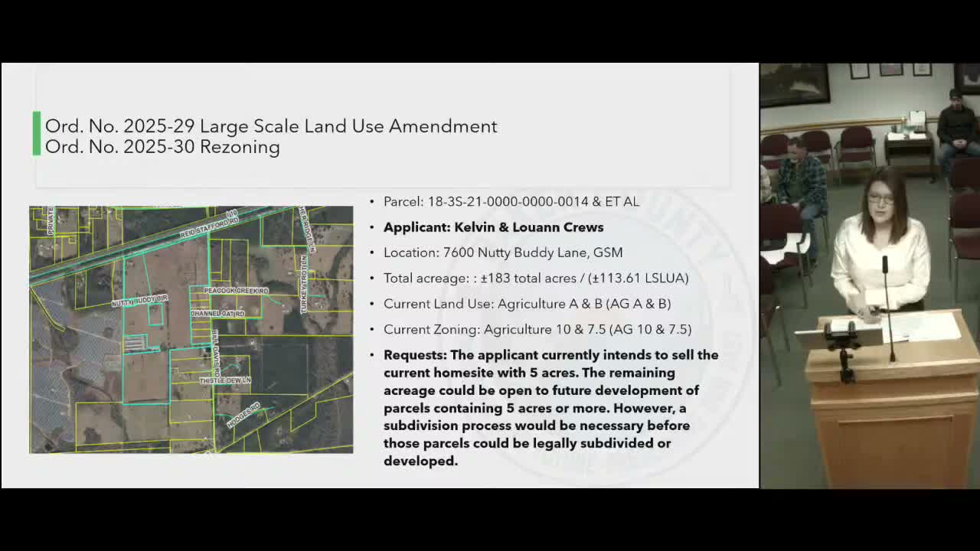This screenshot has height=551, width=980.
Task: Select the CHANNEL CAT RD label on the map
Action: click(217, 314)
